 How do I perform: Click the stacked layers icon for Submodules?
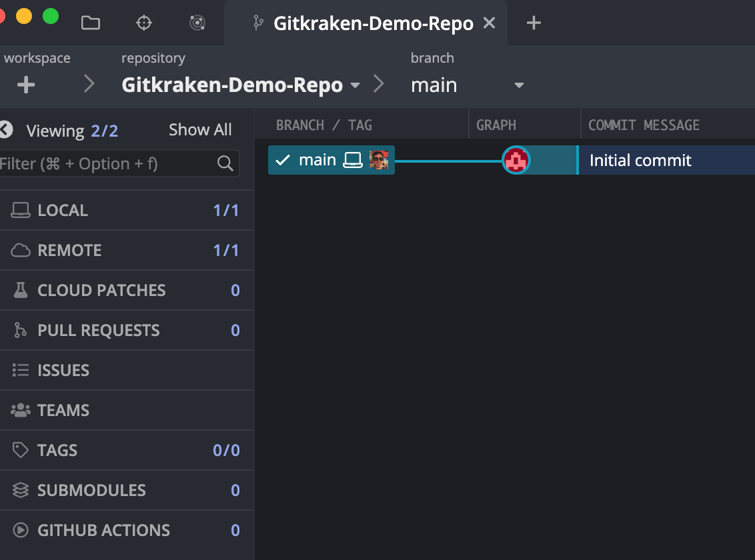[x=21, y=490]
